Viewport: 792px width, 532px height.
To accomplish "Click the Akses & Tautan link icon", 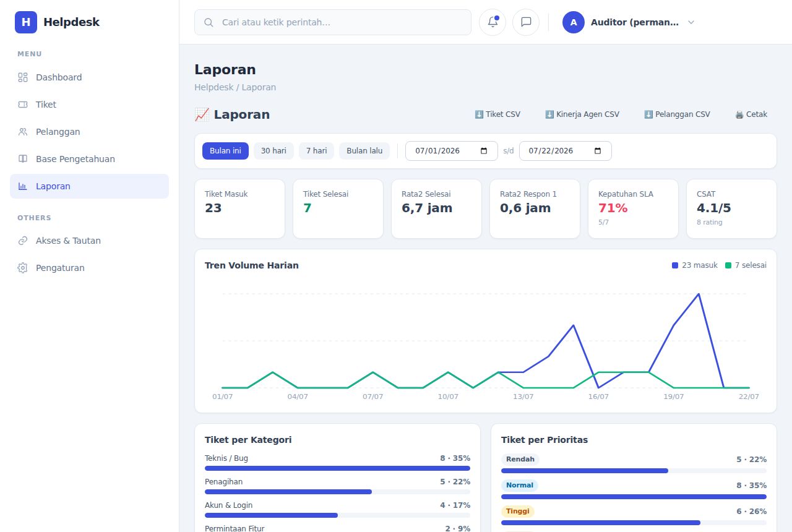I will [x=23, y=241].
